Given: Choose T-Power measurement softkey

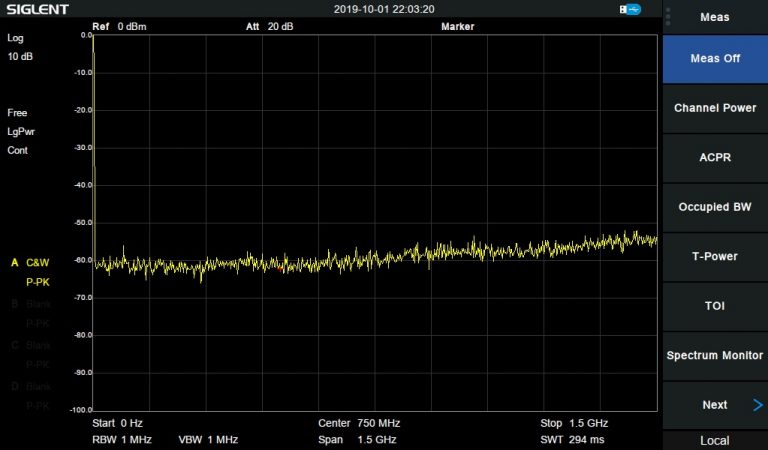Looking at the screenshot, I should coord(714,256).
